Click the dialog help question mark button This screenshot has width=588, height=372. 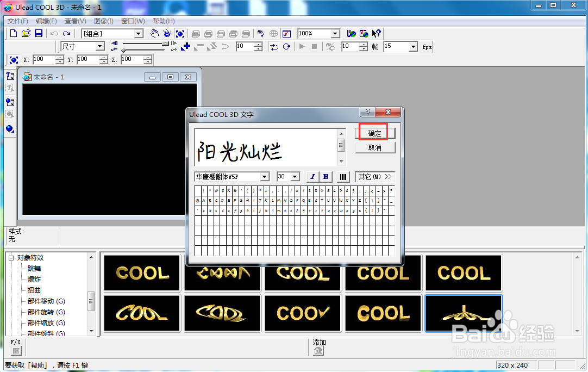click(367, 112)
